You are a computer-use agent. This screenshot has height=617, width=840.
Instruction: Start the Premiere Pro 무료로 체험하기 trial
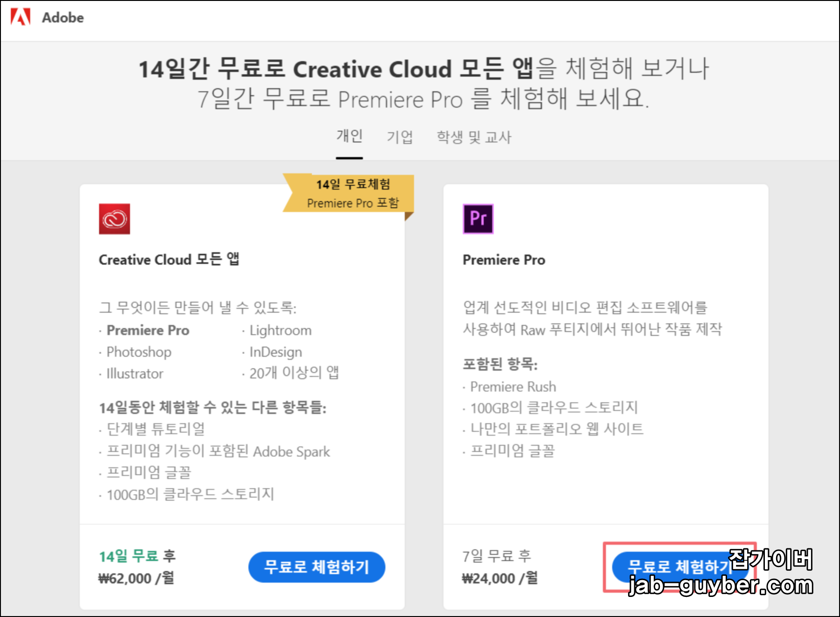pyautogui.click(x=680, y=567)
